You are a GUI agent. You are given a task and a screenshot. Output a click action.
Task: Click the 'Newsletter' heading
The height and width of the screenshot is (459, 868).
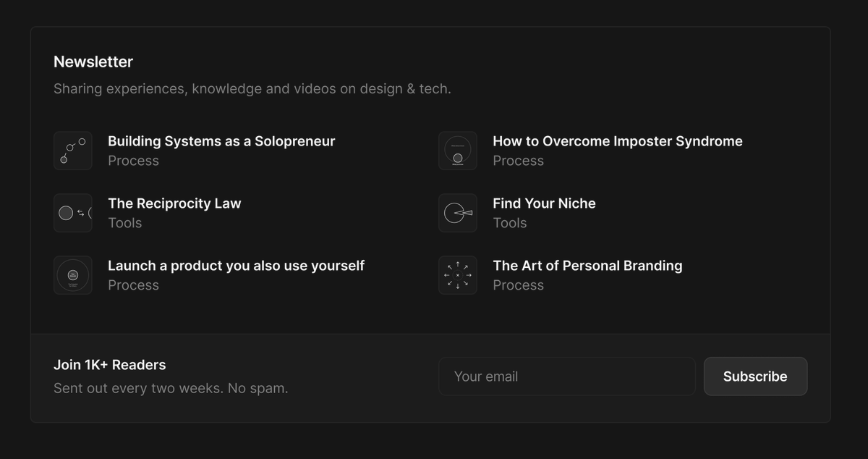click(93, 62)
